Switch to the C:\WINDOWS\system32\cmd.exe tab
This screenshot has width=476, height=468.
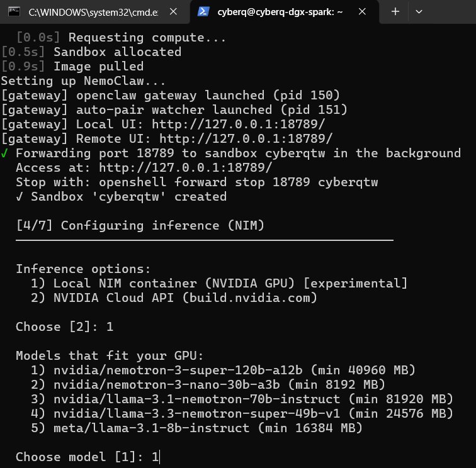coord(94,11)
